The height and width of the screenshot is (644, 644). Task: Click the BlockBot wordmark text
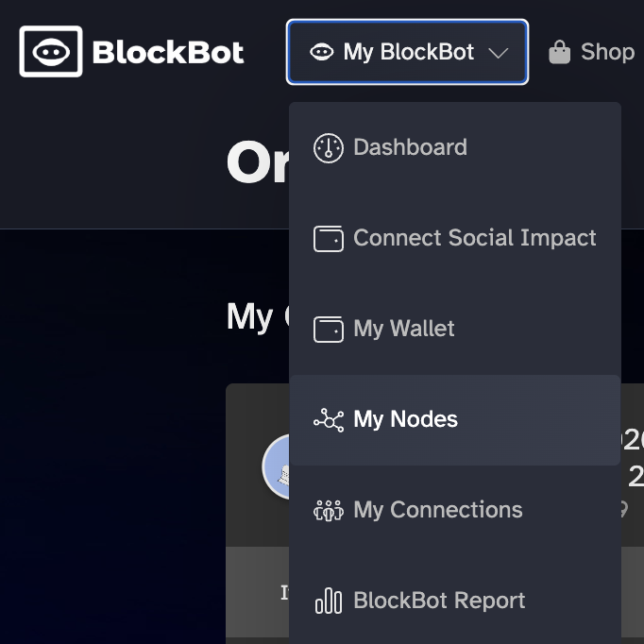(x=168, y=52)
